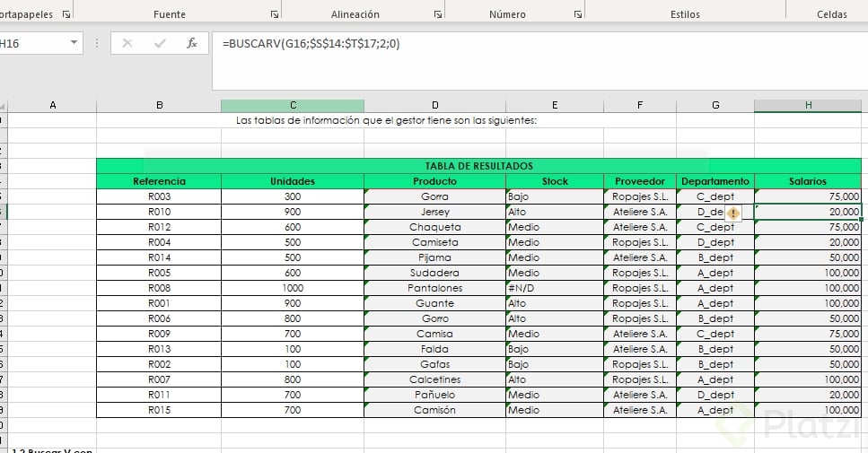Select the cell showing 1000 units
Screen dimensions: 868x453
[293, 288]
